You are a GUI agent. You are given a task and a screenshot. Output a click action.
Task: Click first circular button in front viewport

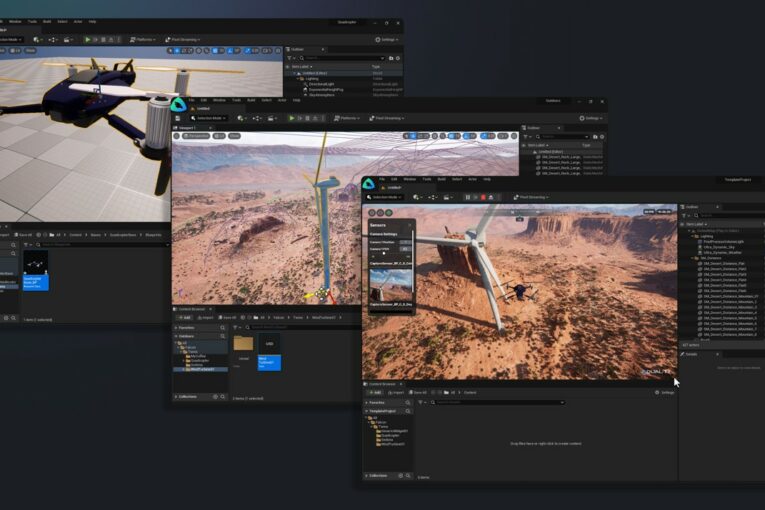tap(372, 213)
